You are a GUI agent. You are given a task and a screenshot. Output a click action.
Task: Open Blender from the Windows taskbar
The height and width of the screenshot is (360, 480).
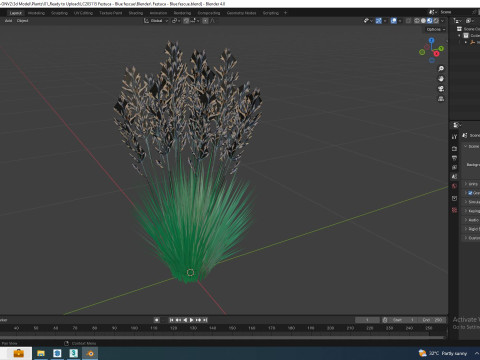pos(90,353)
